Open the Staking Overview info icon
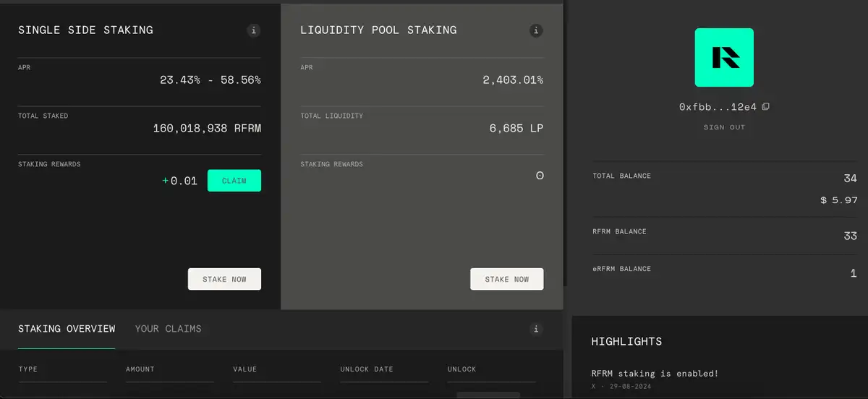 536,329
